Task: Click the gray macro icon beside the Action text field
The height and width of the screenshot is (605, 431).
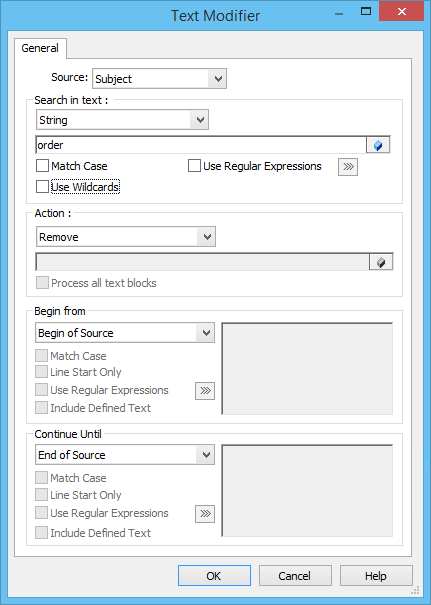Action: coord(381,262)
